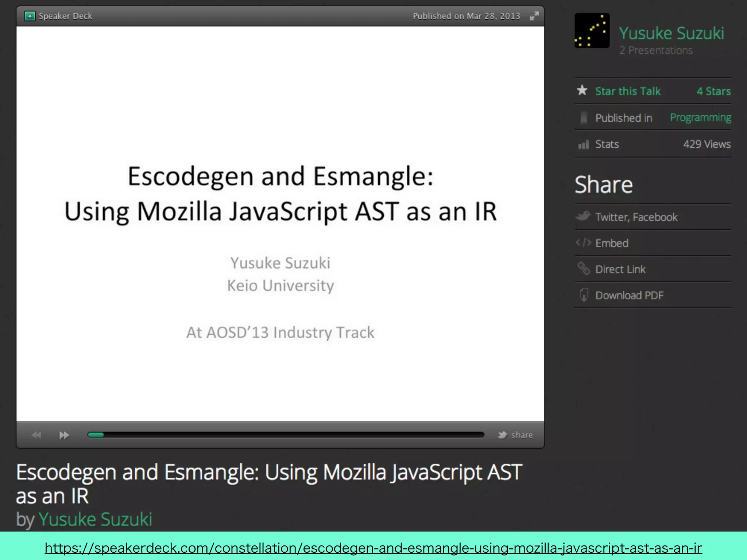Open the speakerdeck.com URL at bottom
The width and height of the screenshot is (747, 560).
click(x=373, y=548)
